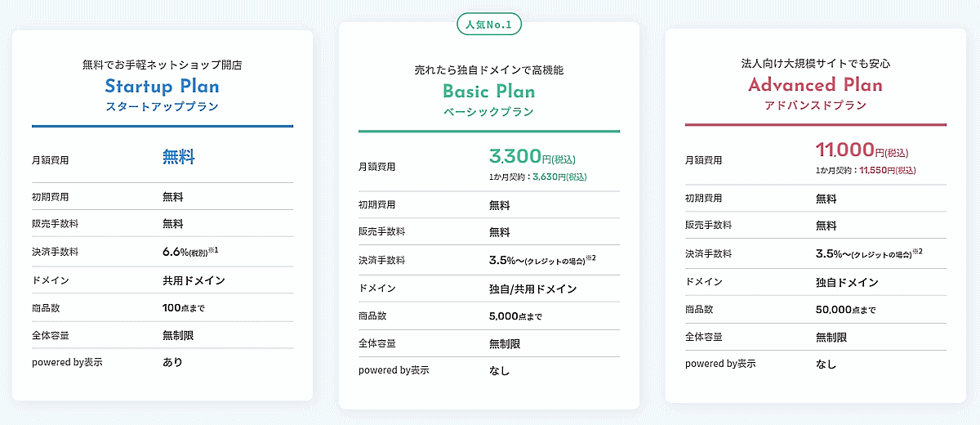
Task: Click the green divider under Basic Plan
Action: (x=488, y=131)
